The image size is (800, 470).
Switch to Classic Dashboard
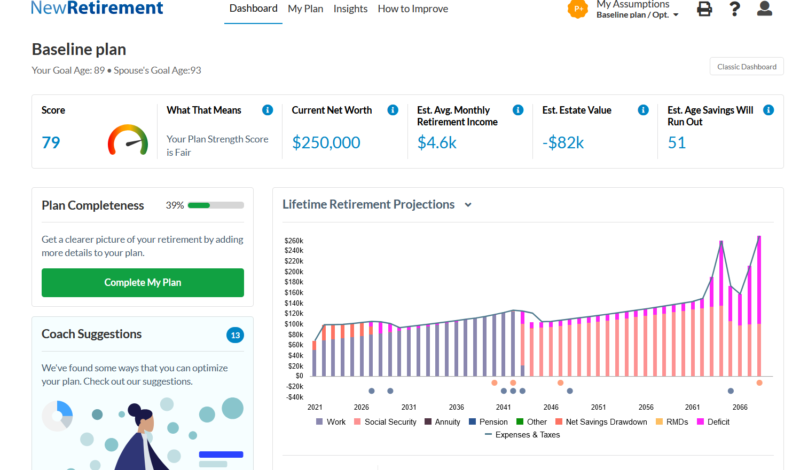click(x=746, y=67)
